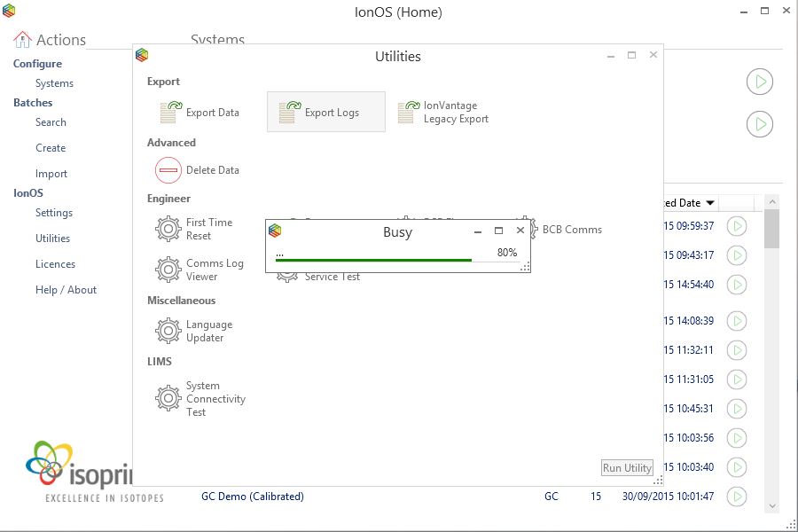Open the Import batches link
The height and width of the screenshot is (532, 798).
51,174
